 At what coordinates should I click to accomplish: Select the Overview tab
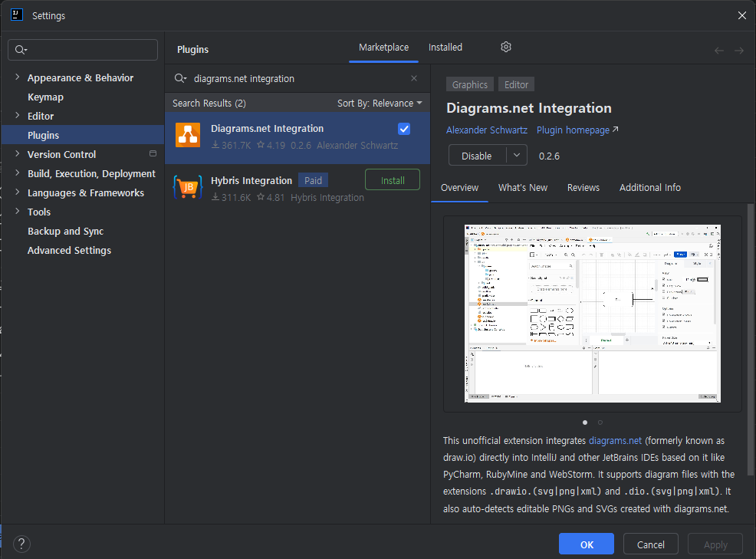pos(459,188)
